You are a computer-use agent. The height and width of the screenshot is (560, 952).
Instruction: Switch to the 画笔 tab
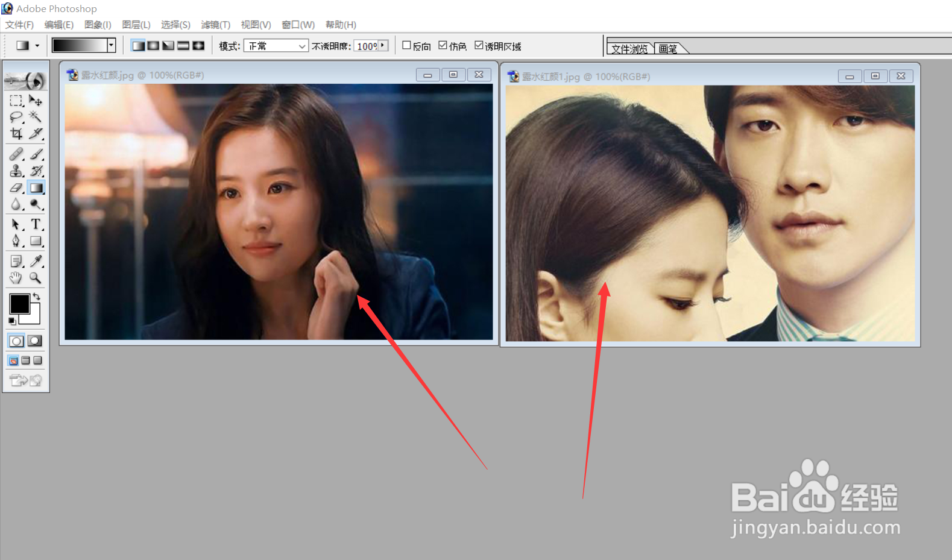(x=668, y=49)
